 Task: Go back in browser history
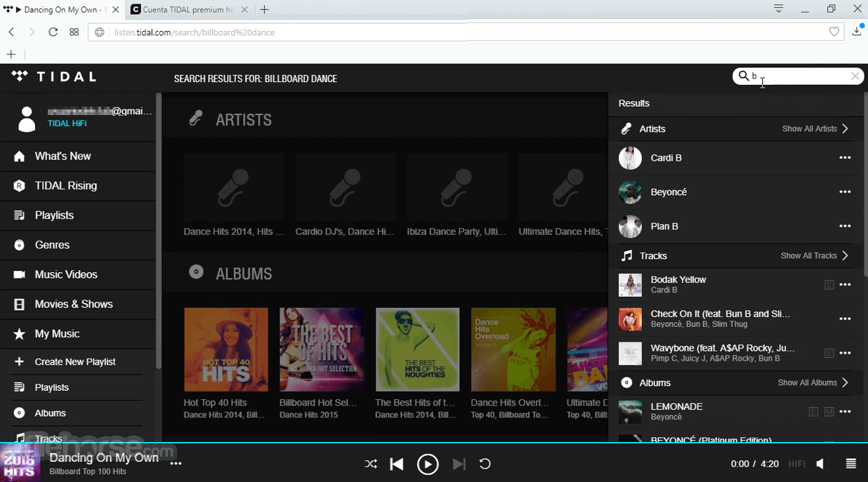tap(12, 32)
